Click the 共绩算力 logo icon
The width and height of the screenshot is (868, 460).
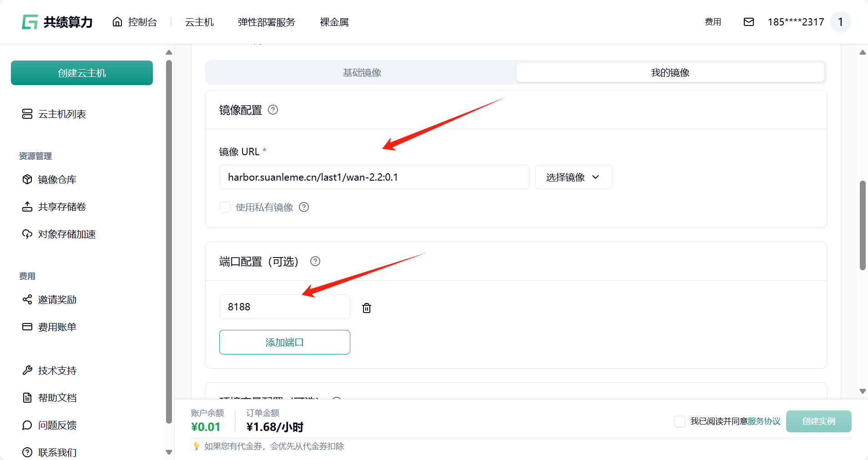30,22
